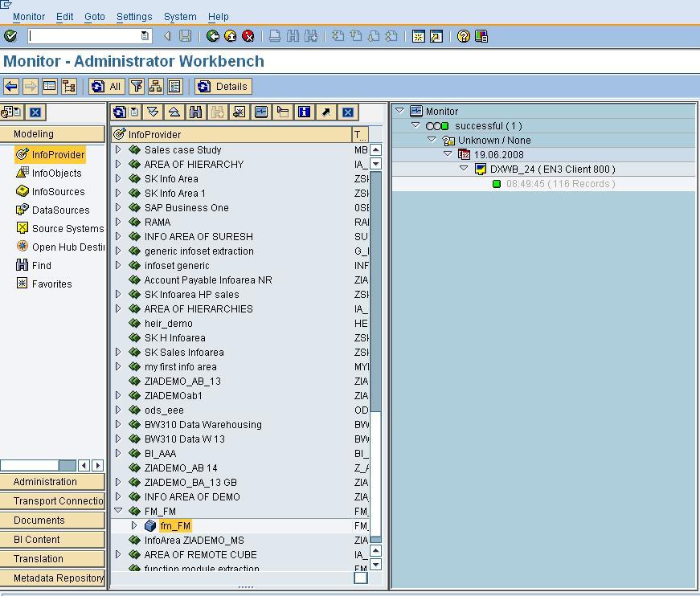
Task: Close the navigation pane with blue X icon
Action: 35,112
